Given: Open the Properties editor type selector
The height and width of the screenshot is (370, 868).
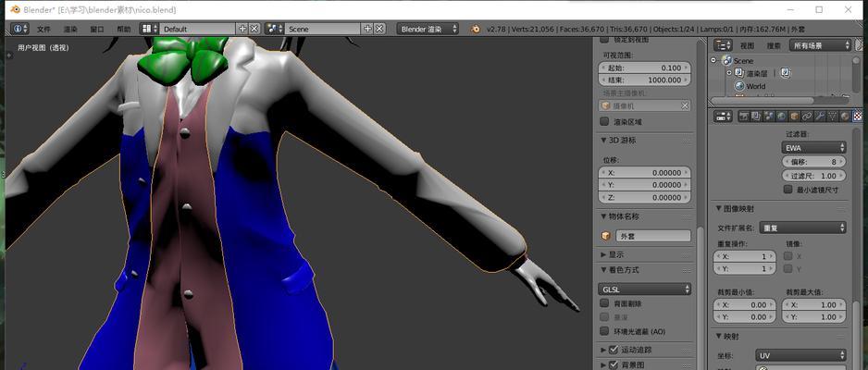Looking at the screenshot, I should 723,117.
